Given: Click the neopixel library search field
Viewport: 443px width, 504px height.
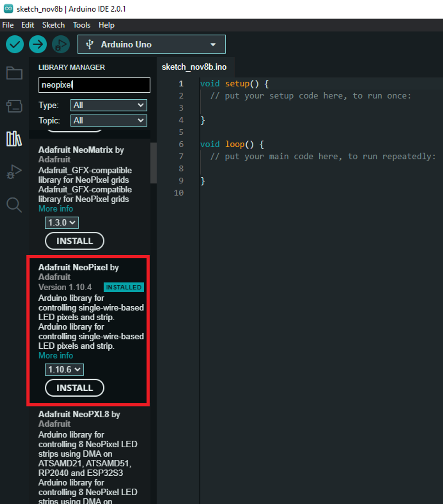Looking at the screenshot, I should pos(94,85).
